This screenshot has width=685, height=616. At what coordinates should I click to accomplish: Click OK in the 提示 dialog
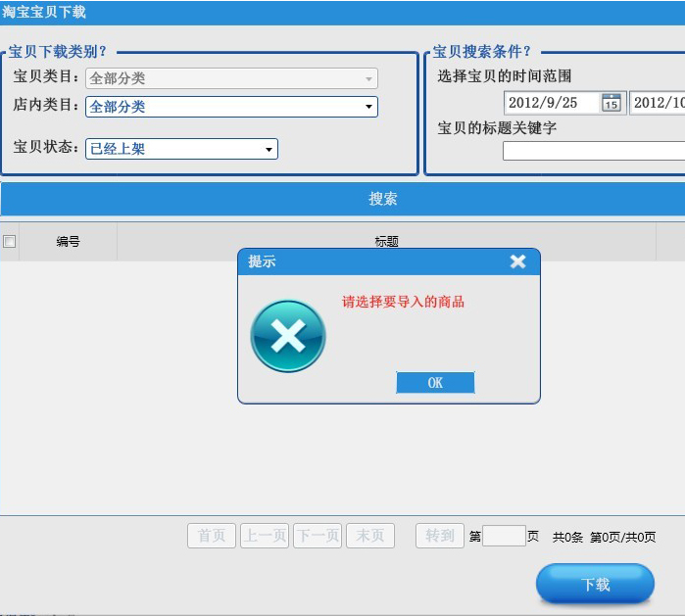[x=435, y=383]
